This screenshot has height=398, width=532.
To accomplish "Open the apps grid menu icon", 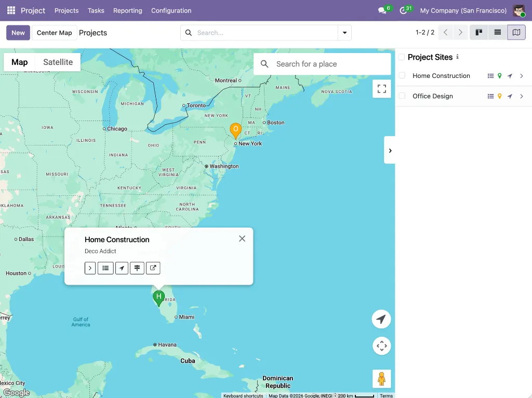I will 11,10.
